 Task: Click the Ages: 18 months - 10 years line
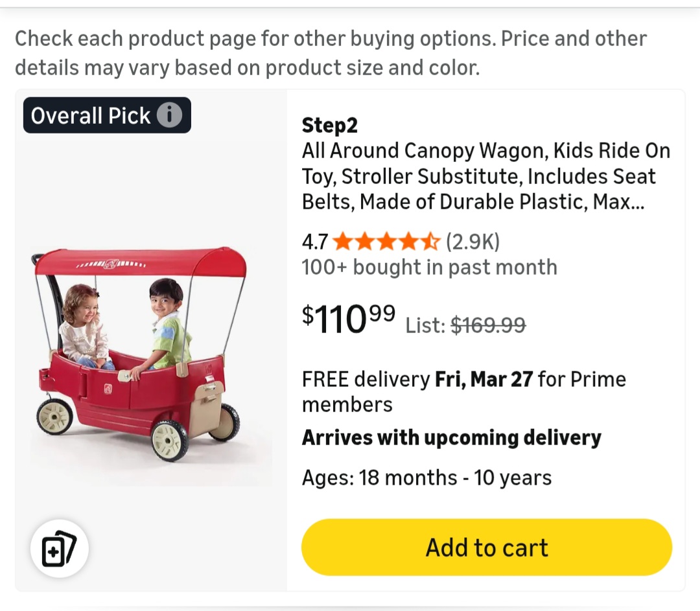(426, 478)
